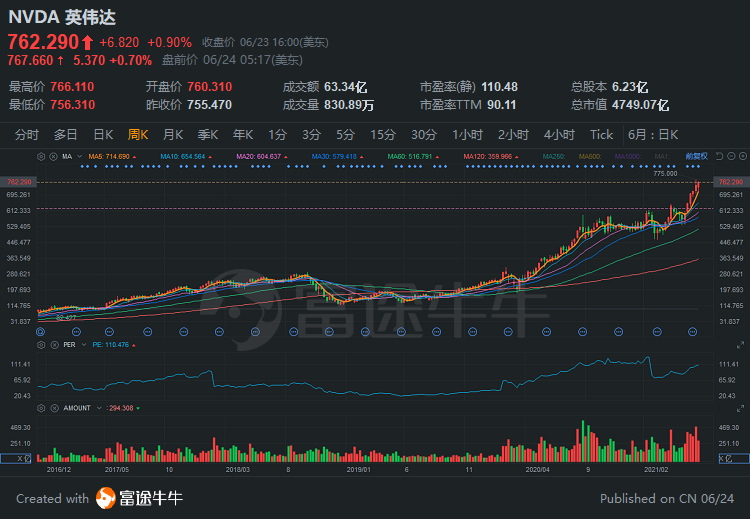Select the 15分 interval tab

pyautogui.click(x=383, y=135)
